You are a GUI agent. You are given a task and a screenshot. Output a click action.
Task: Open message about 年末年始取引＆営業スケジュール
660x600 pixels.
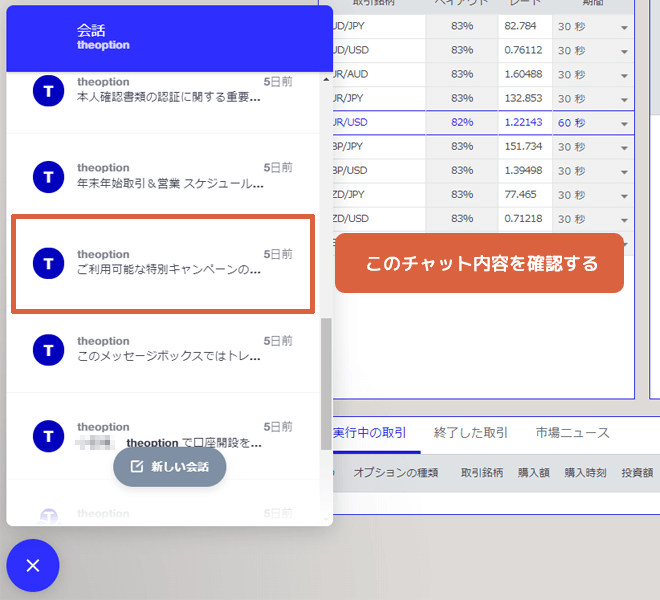pos(163,176)
